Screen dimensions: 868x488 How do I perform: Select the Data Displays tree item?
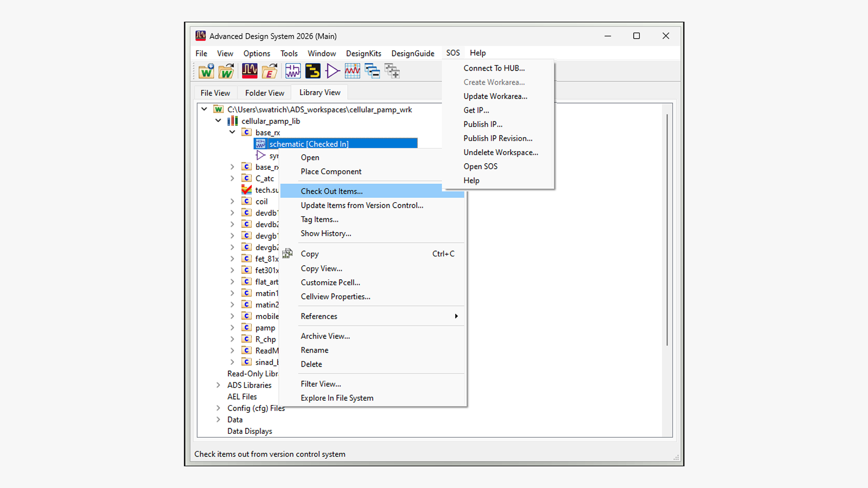[x=250, y=431]
